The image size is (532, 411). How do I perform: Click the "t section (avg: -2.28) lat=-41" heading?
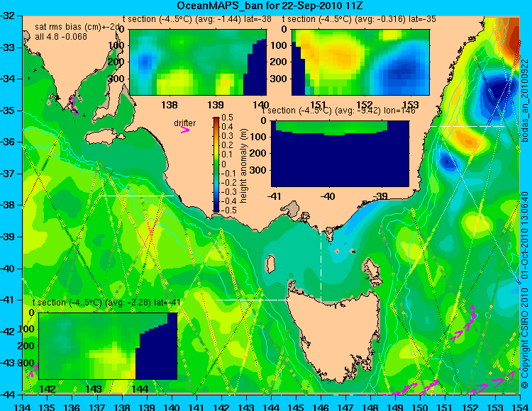(x=106, y=303)
